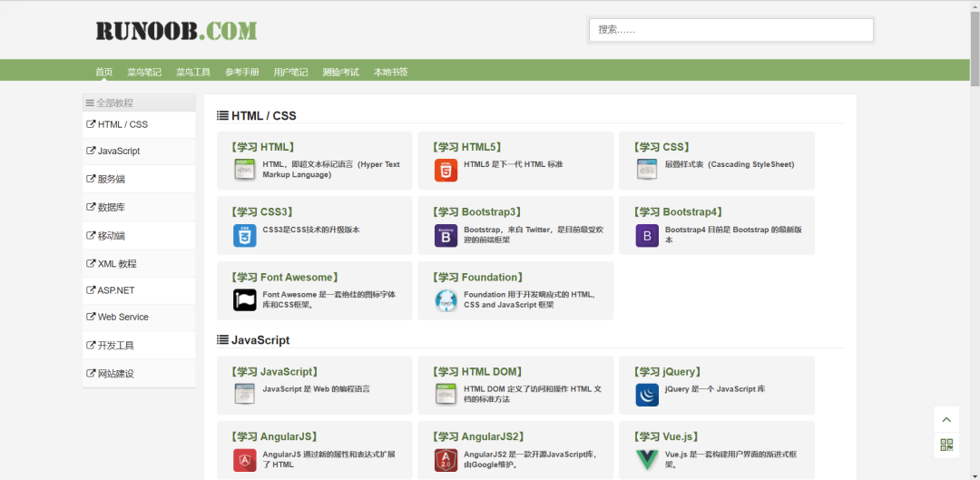
Task: Click the jQuery 是一个 JavaScript 库 description
Action: pyautogui.click(x=715, y=388)
